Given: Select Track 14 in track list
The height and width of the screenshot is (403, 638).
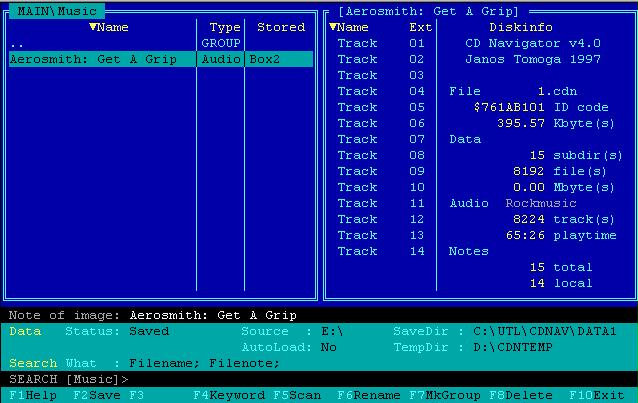Looking at the screenshot, I should click(381, 251).
